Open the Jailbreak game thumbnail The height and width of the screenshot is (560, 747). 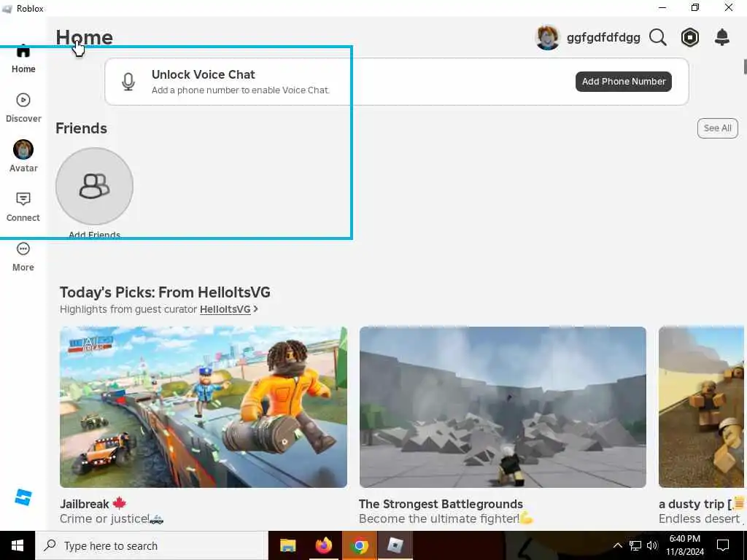point(204,407)
